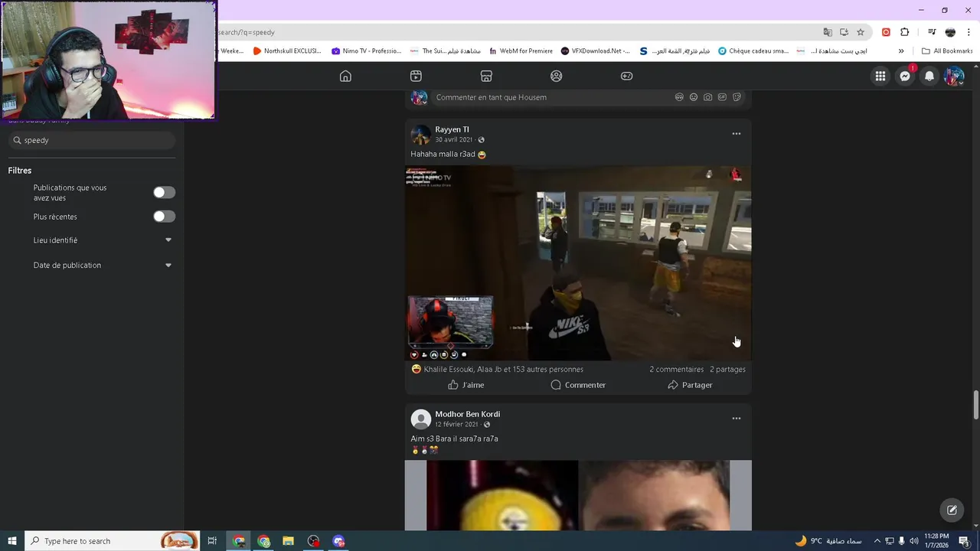This screenshot has height=551, width=980.
Task: Open 'Northskull EXCLUSI...' bookmark
Action: pos(287,51)
